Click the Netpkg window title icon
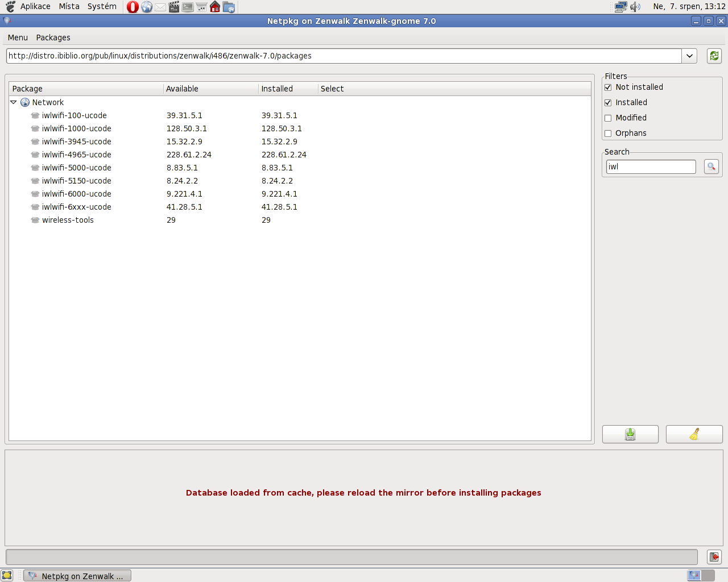Screen dimensions: 728x582 pyautogui.click(x=7, y=20)
